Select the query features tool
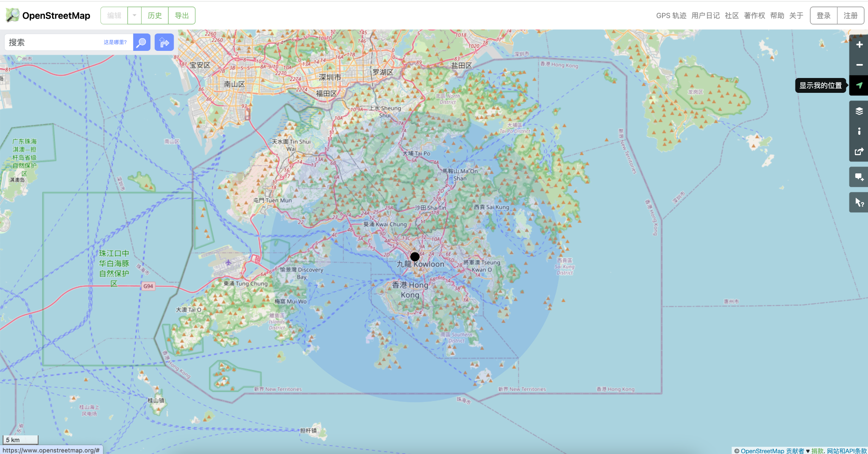This screenshot has height=454, width=868. [x=859, y=202]
